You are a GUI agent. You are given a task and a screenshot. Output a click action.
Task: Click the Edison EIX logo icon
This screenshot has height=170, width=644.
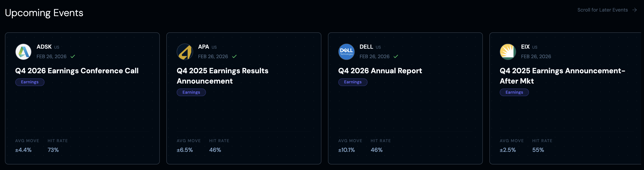coord(508,52)
